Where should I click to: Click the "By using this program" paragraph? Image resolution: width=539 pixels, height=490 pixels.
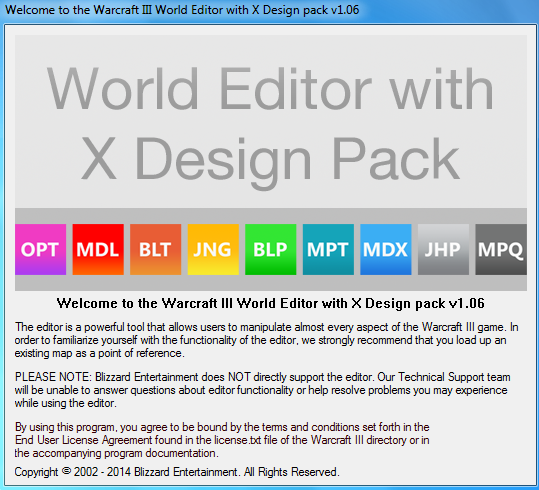point(222,440)
